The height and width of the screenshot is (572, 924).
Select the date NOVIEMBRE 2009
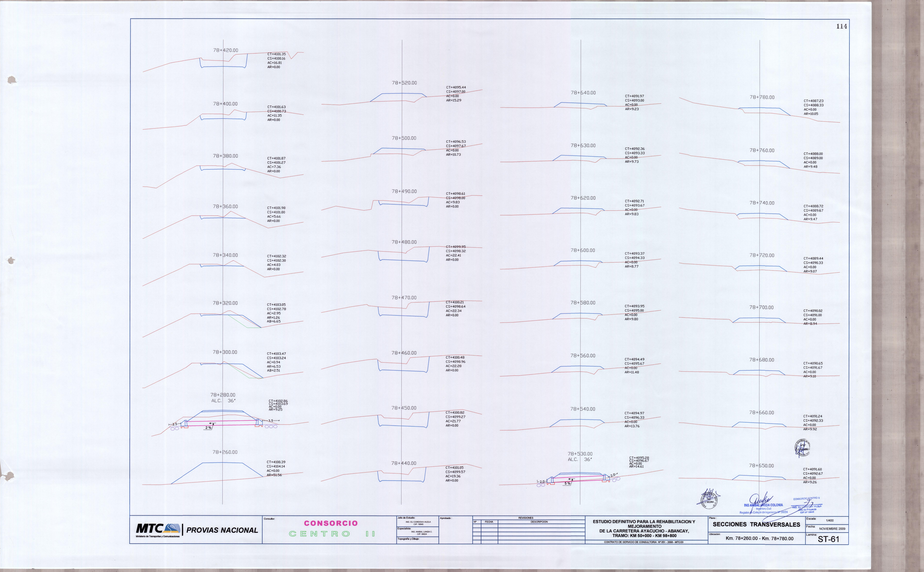click(x=832, y=529)
